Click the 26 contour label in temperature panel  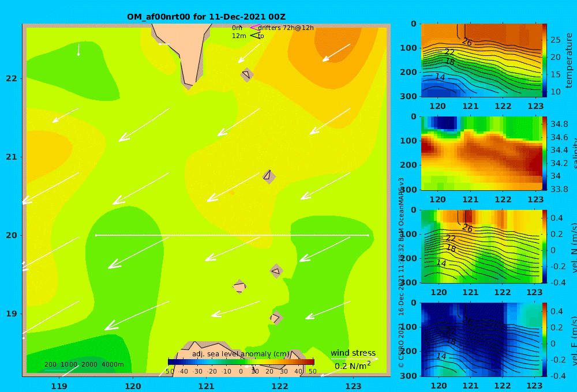pos(467,42)
